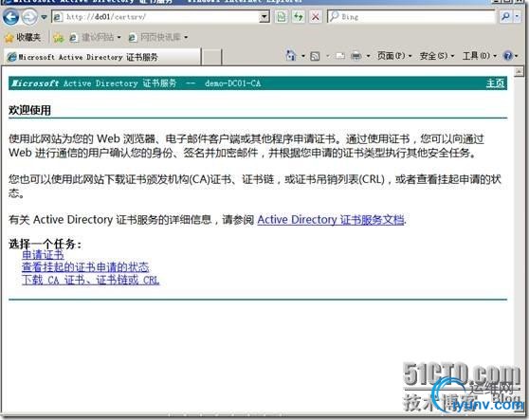Click the address bar showing http://dc01/certsrv/

(x=156, y=16)
